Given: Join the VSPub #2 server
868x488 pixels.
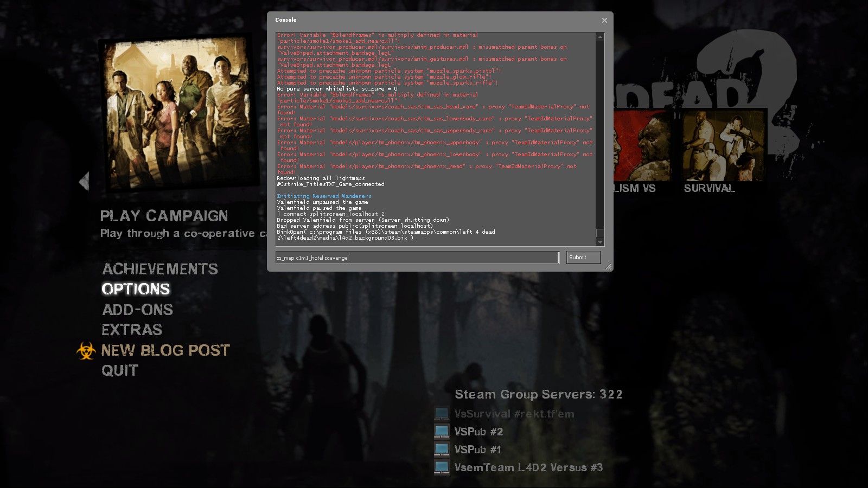Looking at the screenshot, I should pyautogui.click(x=478, y=432).
